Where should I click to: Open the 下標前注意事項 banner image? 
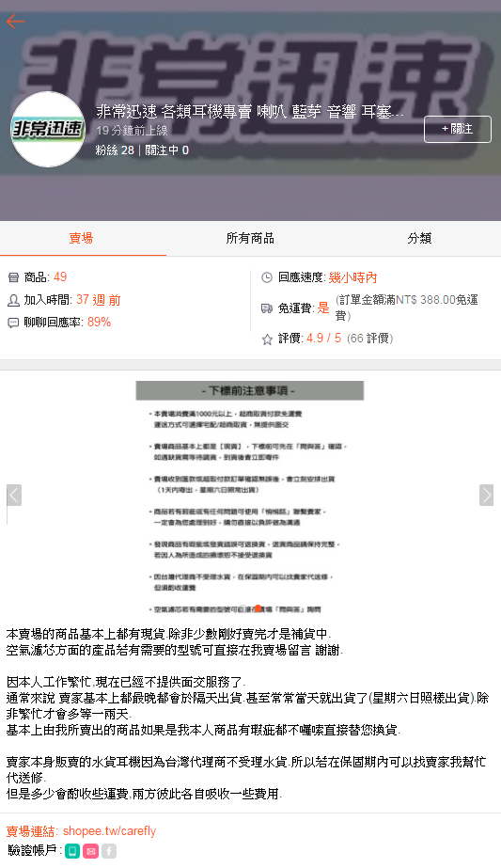[250, 497]
